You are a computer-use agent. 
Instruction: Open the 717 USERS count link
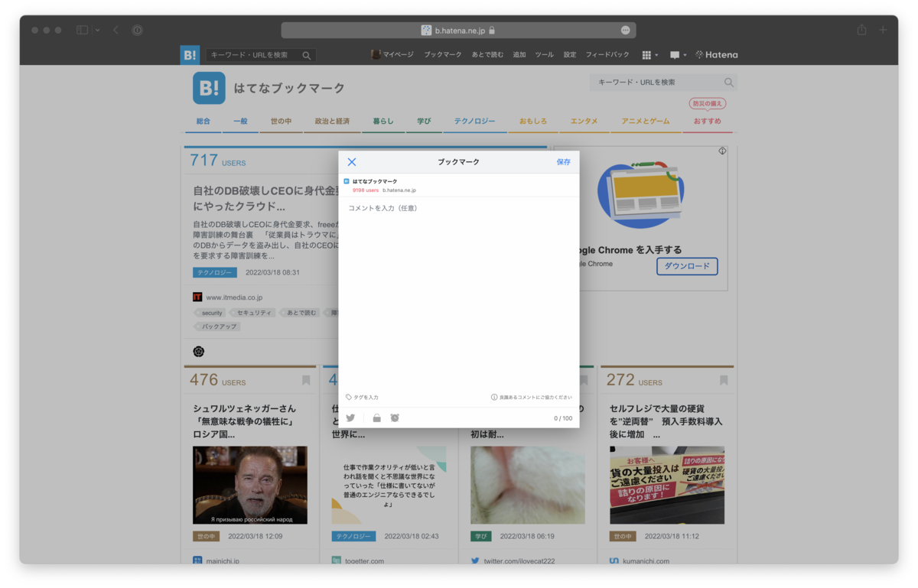click(218, 161)
